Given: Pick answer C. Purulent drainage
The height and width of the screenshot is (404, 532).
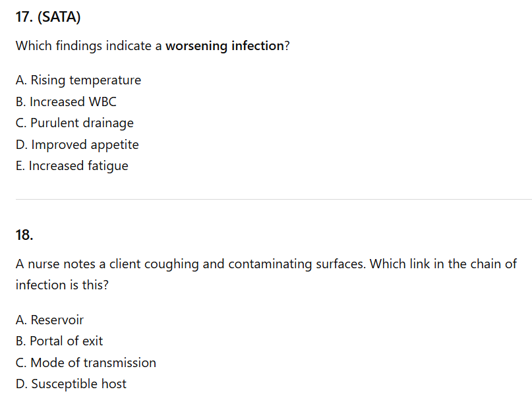Looking at the screenshot, I should tap(74, 123).
